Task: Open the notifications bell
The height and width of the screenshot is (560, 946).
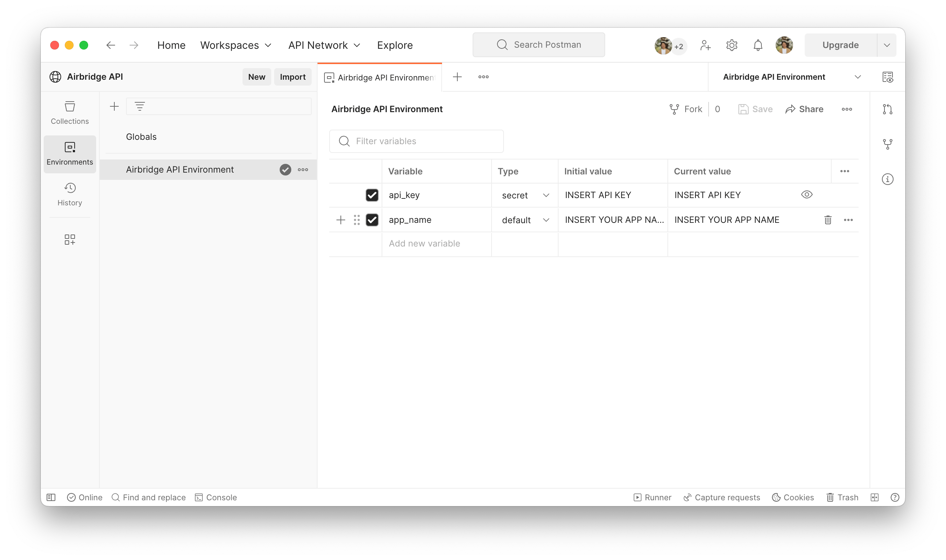Action: [758, 45]
